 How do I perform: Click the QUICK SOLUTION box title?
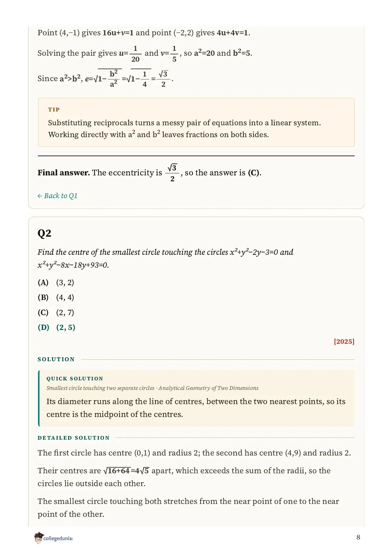click(x=75, y=379)
